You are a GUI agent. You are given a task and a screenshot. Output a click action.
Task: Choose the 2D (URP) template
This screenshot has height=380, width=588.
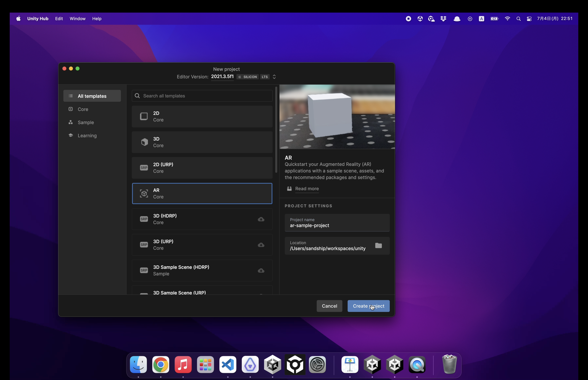(x=202, y=168)
